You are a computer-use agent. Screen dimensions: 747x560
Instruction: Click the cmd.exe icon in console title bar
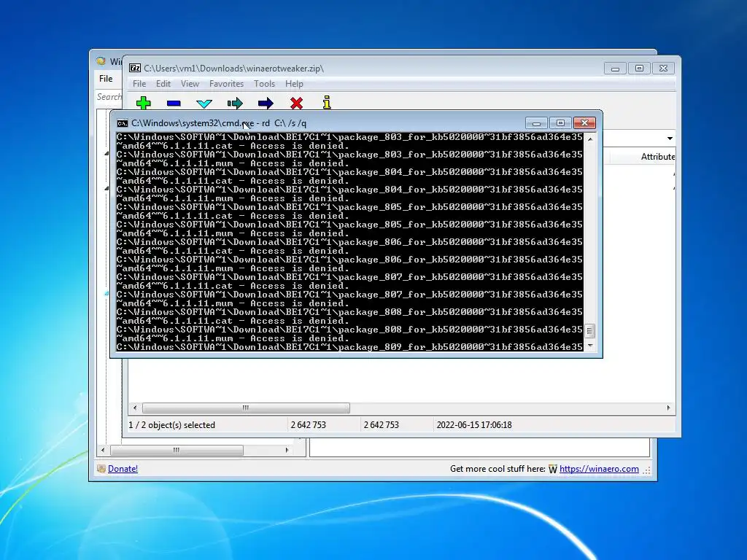[123, 123]
